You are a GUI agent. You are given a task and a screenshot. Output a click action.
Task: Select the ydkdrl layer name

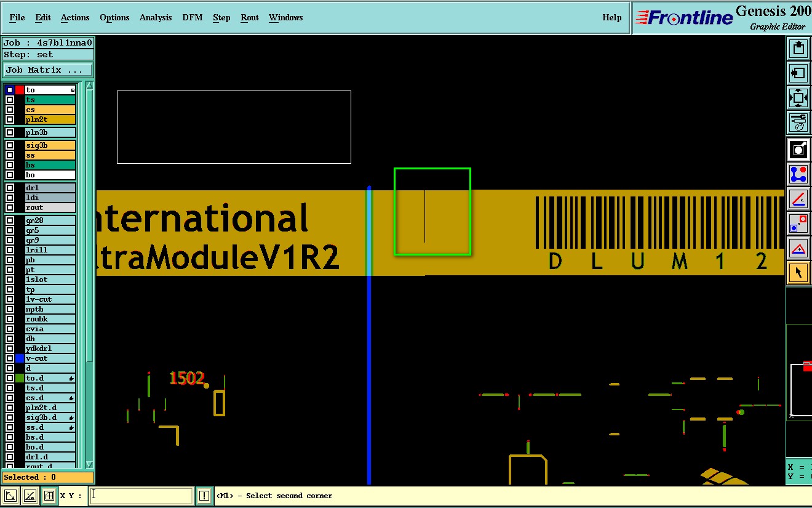tap(50, 349)
